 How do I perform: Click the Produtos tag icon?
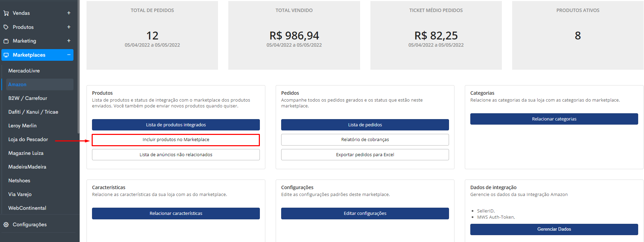[6, 27]
